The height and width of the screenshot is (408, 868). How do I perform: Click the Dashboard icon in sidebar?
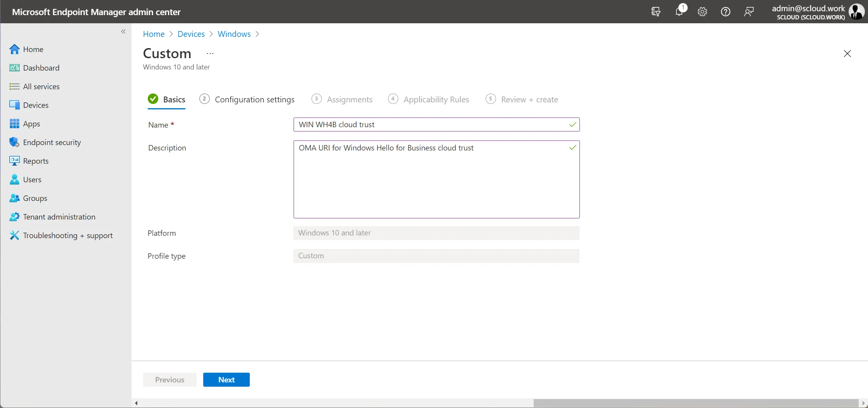(14, 68)
